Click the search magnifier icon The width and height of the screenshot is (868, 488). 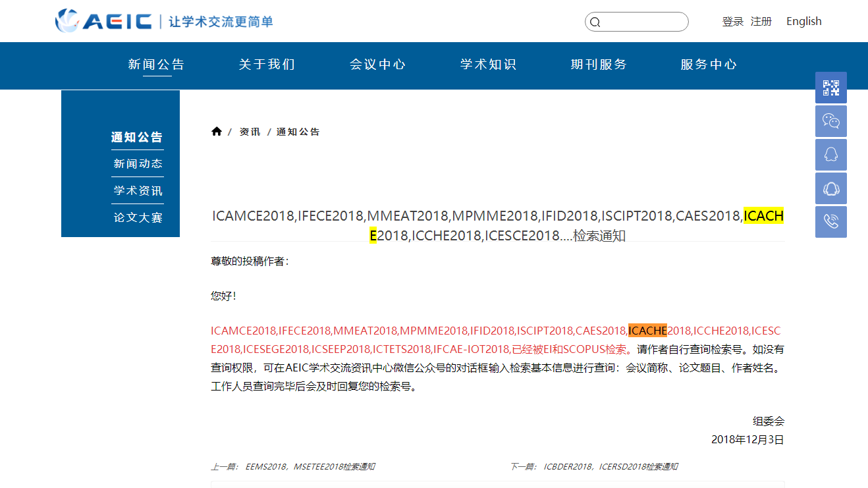click(x=595, y=22)
